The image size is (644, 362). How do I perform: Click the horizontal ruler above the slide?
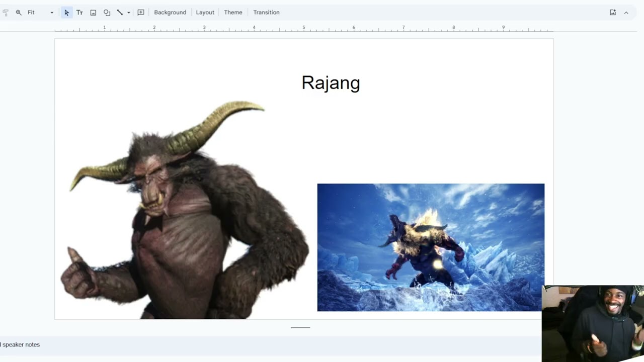304,28
